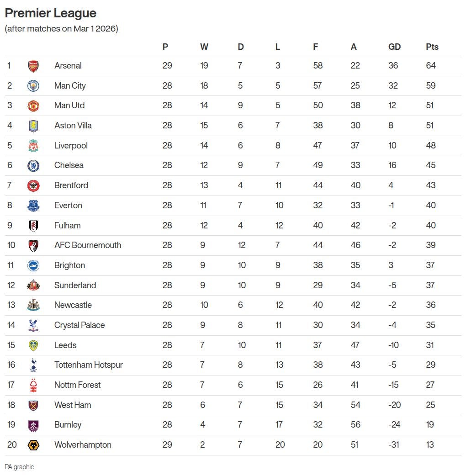Select the GD column header
The height and width of the screenshot is (476, 466).
(394, 47)
